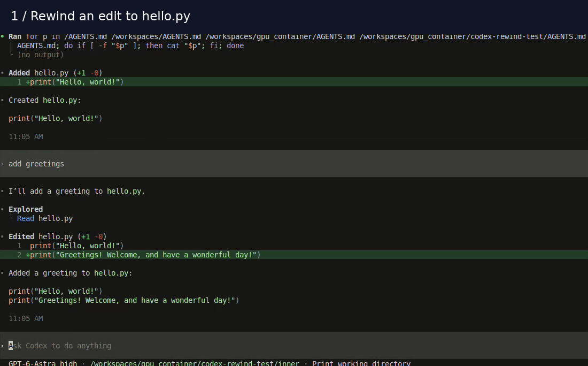The width and height of the screenshot is (588, 366).
Task: Click the "Ran for p in /AGENTS.md" command line
Action: pos(297,37)
